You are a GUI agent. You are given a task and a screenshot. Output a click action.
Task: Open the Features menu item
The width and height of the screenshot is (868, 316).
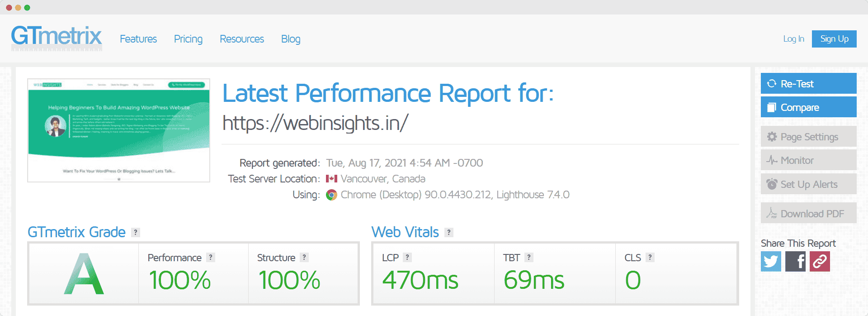click(x=138, y=39)
